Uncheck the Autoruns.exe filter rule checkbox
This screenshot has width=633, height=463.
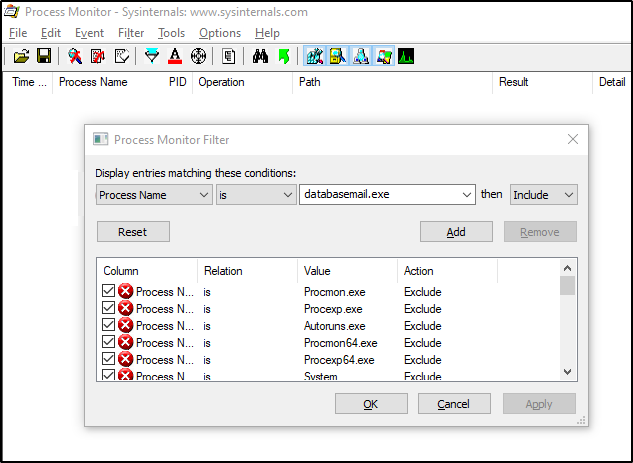point(109,325)
